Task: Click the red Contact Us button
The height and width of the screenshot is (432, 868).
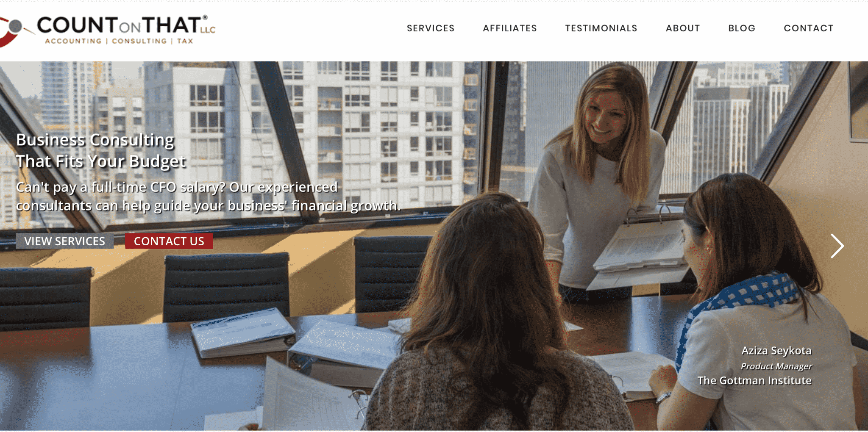Action: (x=169, y=241)
